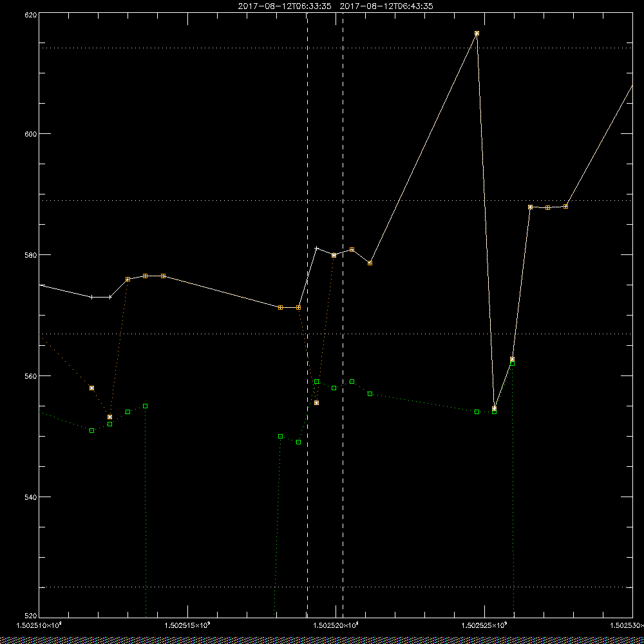Image resolution: width=644 pixels, height=644 pixels.
Task: Select the orange peak data point near 617
Action: [x=477, y=33]
